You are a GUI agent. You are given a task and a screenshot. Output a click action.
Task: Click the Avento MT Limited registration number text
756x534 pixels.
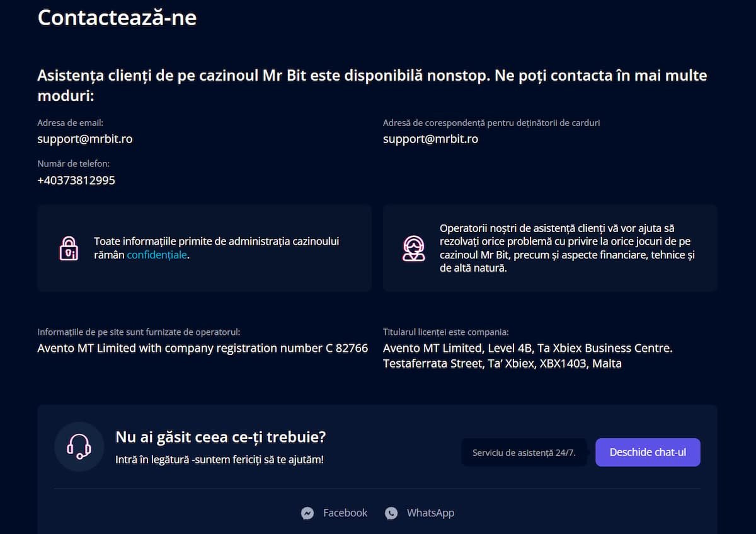[202, 348]
